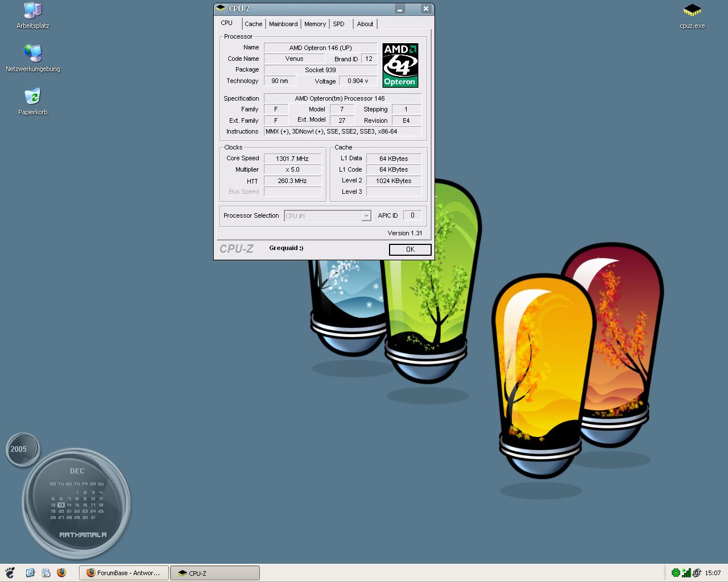Click the empty Bus Speed field

coord(292,192)
